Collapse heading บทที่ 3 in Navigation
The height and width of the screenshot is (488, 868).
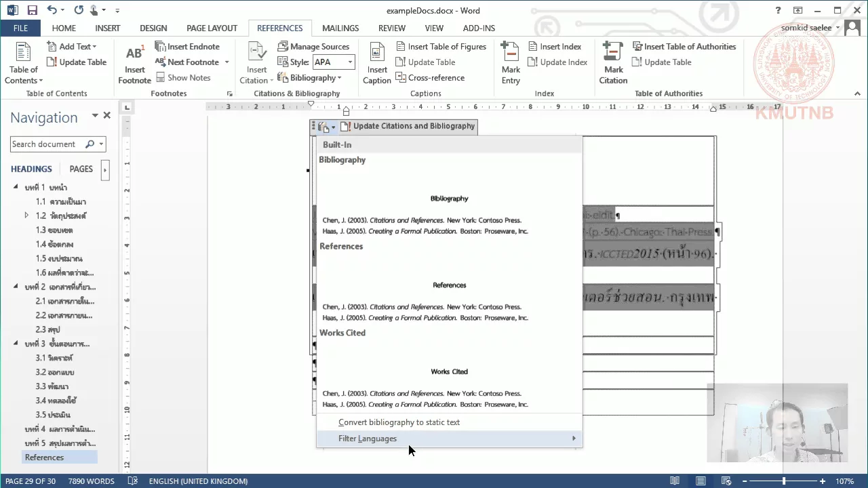click(16, 344)
